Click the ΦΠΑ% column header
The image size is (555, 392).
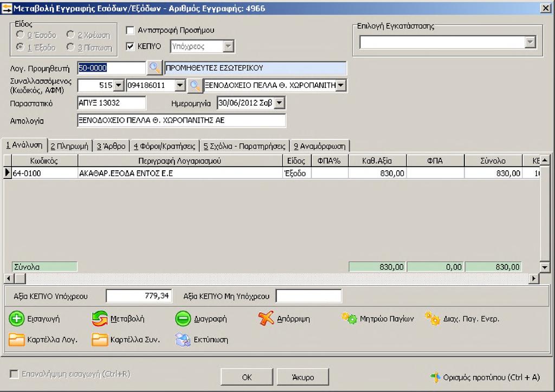tap(329, 161)
